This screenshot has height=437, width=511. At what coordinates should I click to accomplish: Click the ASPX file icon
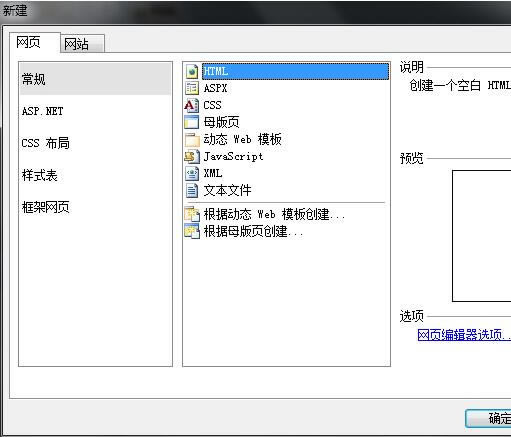[x=192, y=88]
